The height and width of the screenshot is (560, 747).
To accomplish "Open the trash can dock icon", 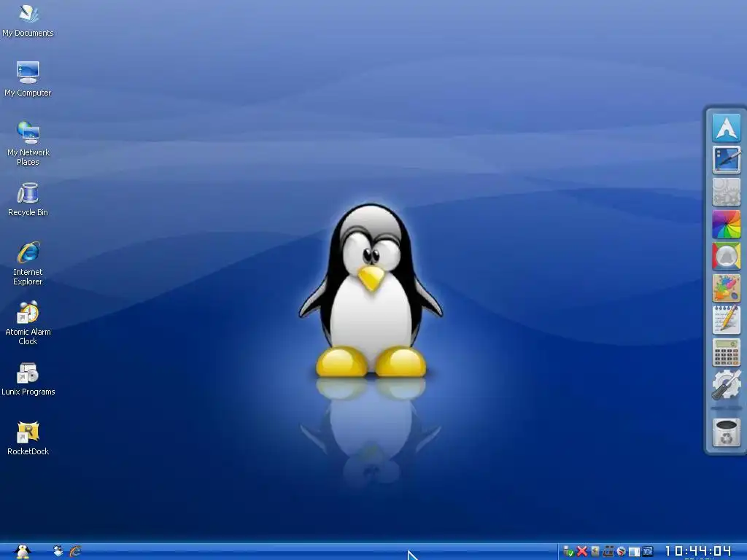I will pos(726,432).
